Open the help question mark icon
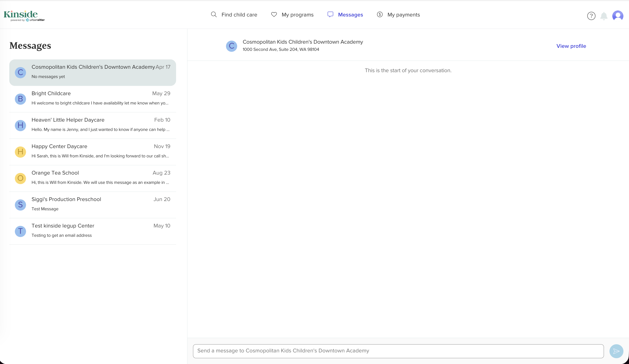The height and width of the screenshot is (364, 629). tap(591, 16)
